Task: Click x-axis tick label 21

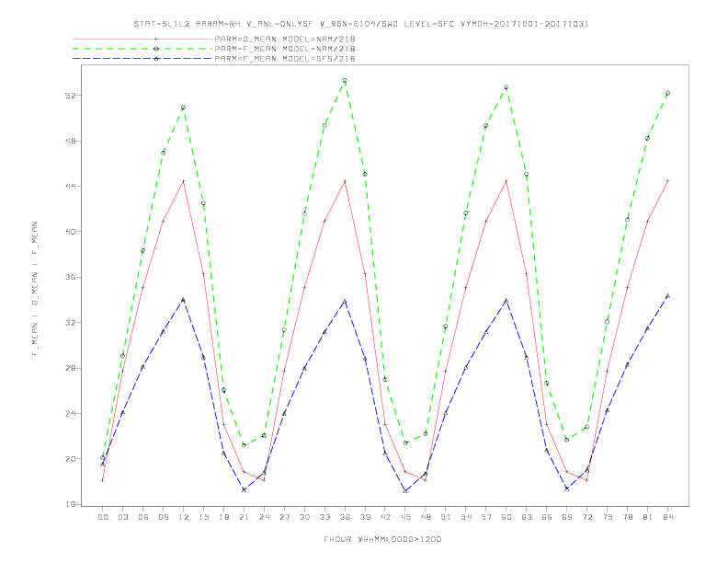Action: click(x=244, y=517)
